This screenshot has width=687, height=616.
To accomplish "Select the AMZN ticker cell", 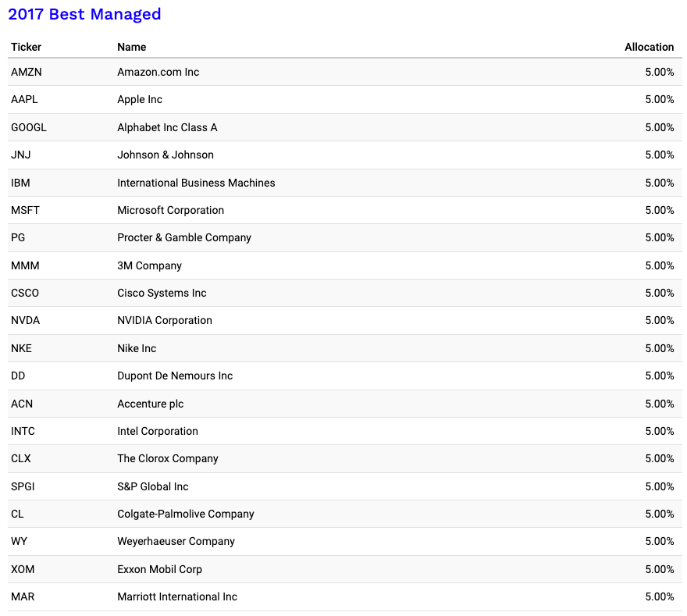I will click(27, 72).
